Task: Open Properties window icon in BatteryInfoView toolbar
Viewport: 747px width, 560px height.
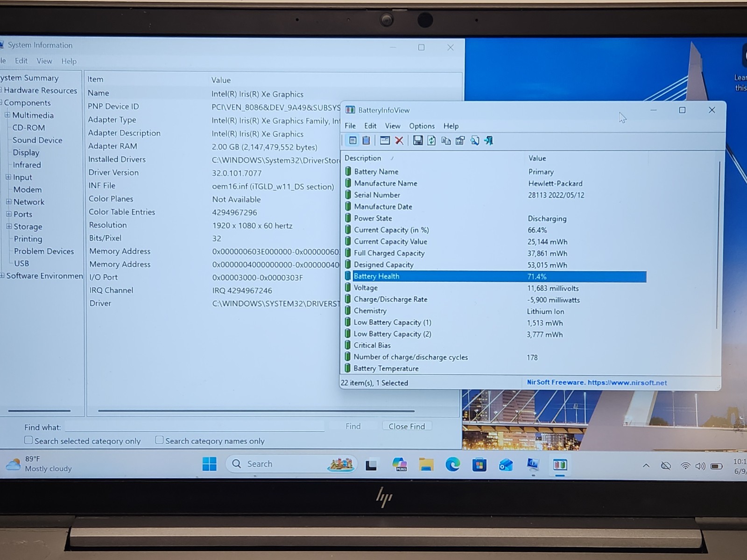Action: pos(385,140)
